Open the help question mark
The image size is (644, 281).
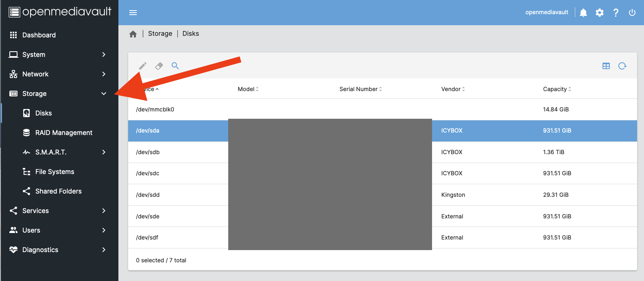(616, 13)
